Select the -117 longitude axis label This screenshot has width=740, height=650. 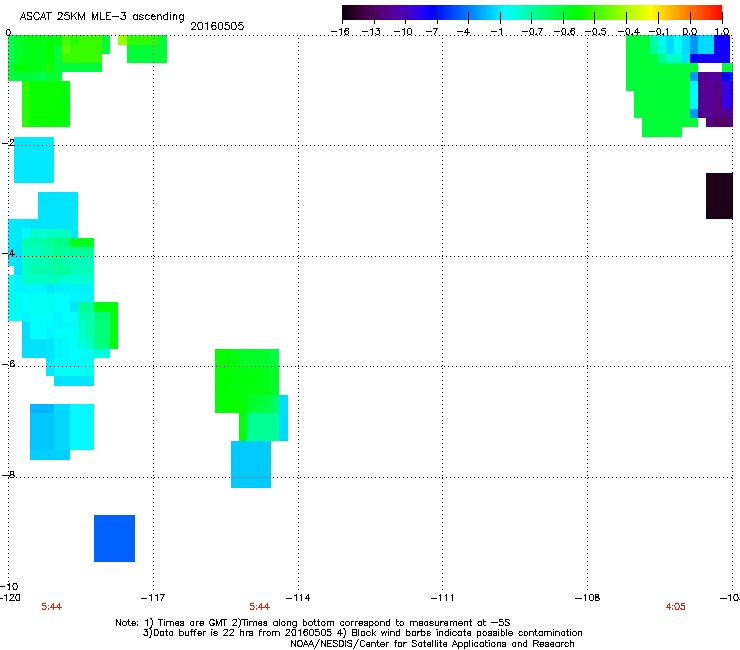(153, 598)
